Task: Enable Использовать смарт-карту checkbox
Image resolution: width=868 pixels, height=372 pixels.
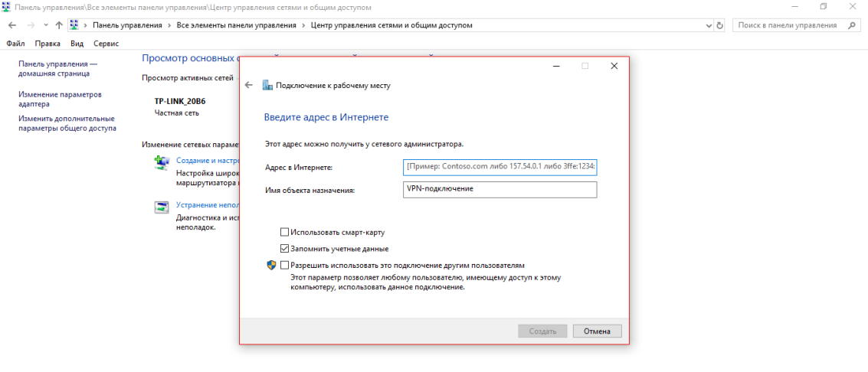Action: coord(284,232)
